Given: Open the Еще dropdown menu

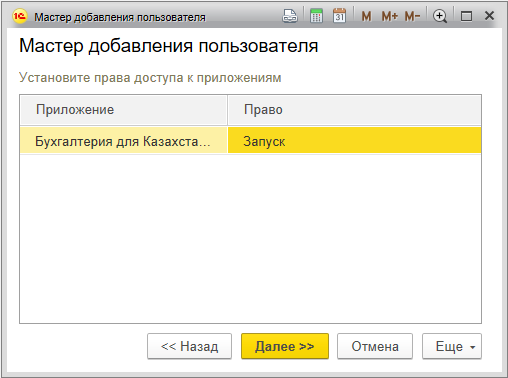Looking at the screenshot, I should coord(452,346).
